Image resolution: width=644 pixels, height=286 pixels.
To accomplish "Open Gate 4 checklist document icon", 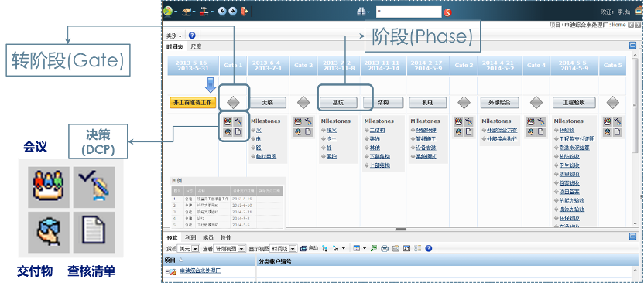I will click(x=541, y=132).
